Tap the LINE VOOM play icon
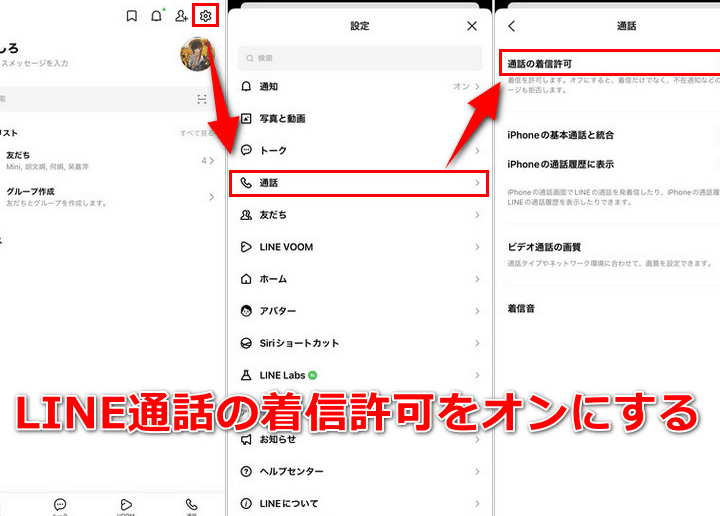Screen dimensions: 720x516 246,247
